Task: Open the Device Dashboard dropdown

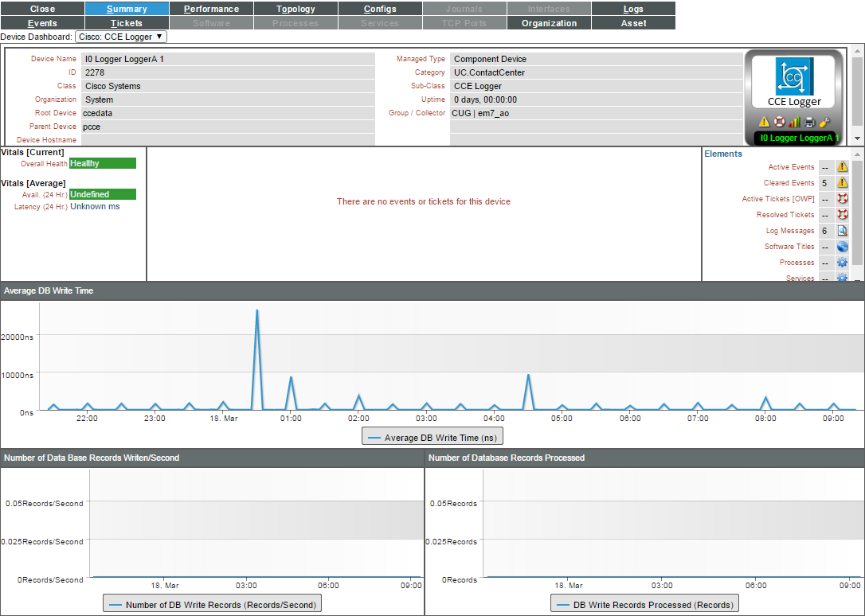Action: pos(121,37)
